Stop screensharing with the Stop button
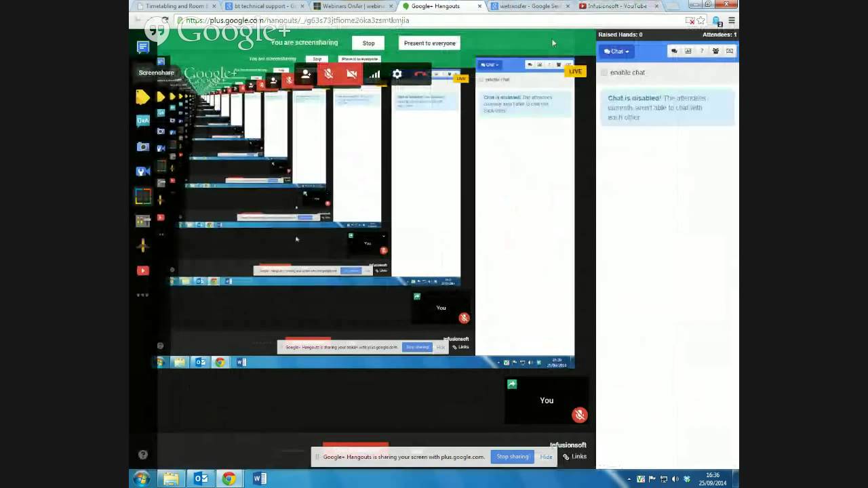 point(368,43)
